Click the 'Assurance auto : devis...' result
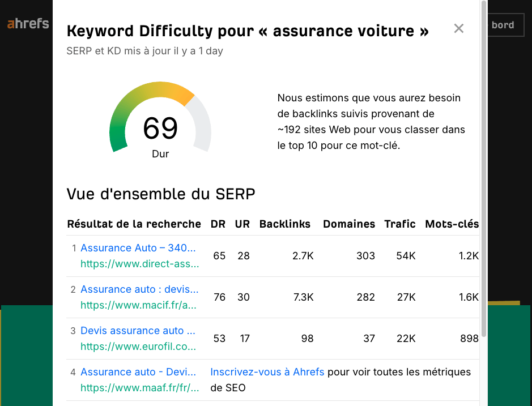This screenshot has width=532, height=406. coord(139,289)
